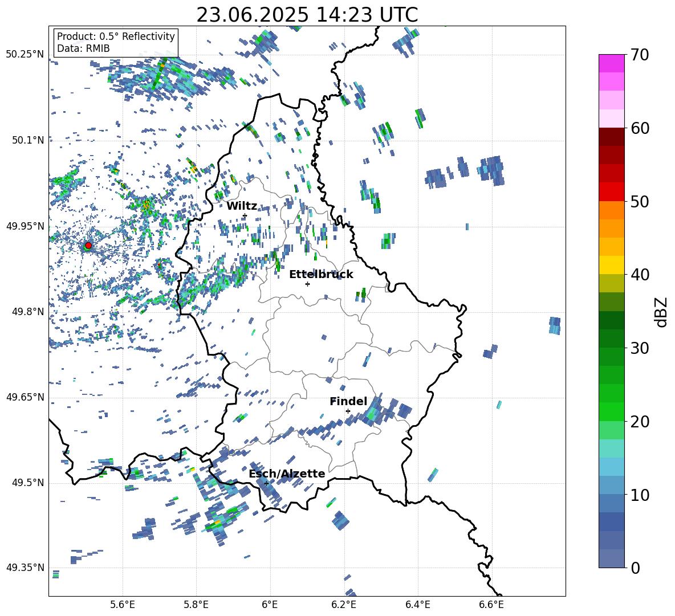The height and width of the screenshot is (616, 675).
Task: Click the 49.65°N latitude label
Action: coord(25,397)
